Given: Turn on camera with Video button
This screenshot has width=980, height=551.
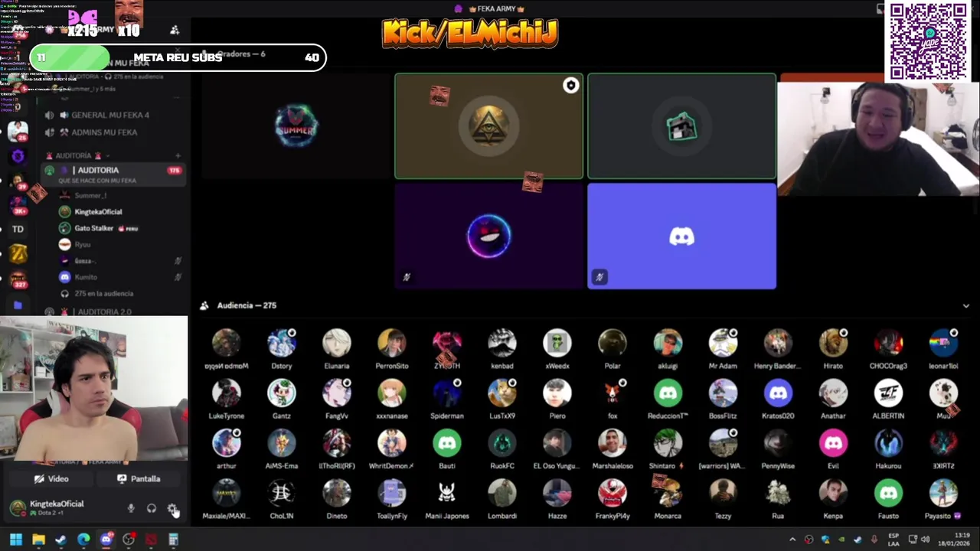Looking at the screenshot, I should click(51, 479).
